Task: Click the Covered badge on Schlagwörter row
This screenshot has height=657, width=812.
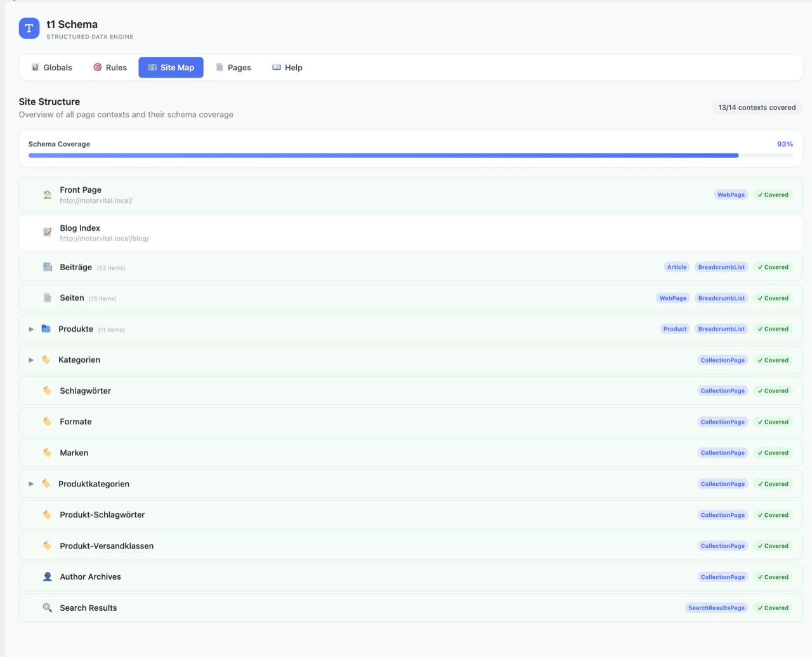Action: (x=773, y=391)
